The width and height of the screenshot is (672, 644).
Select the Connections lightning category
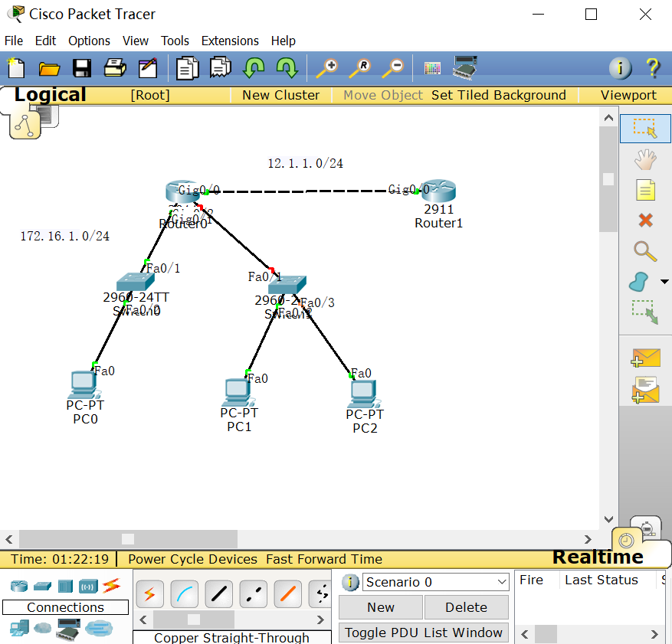pos(111,585)
